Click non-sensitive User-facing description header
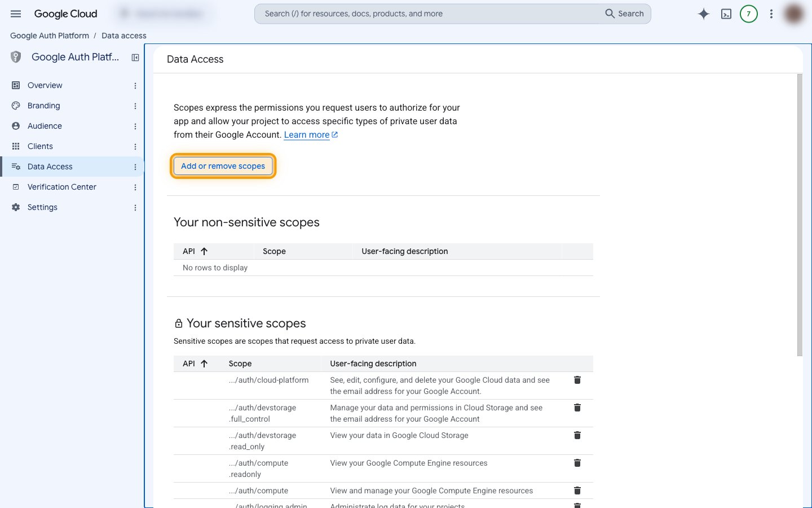Screen dimensions: 812x508 405,251
